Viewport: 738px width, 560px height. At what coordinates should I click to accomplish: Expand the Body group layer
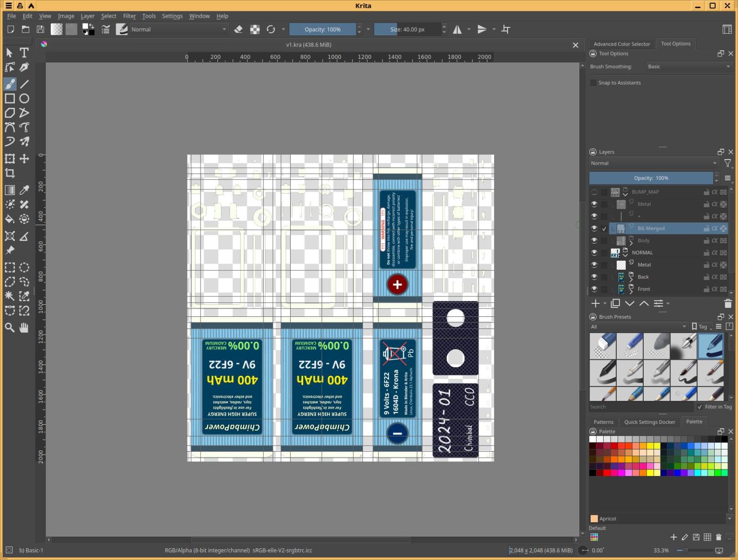(631, 243)
